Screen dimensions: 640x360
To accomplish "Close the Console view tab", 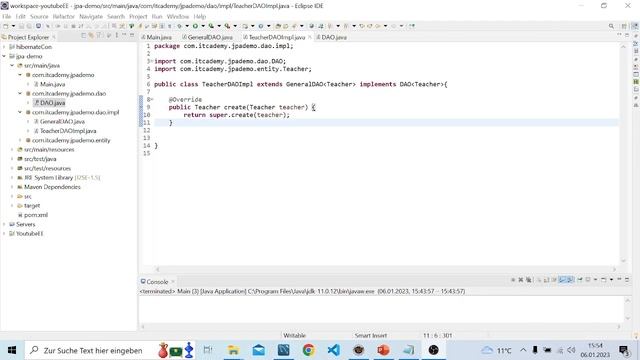I will 173,282.
